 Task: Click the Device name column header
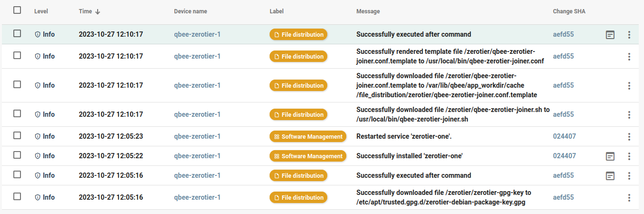point(191,11)
